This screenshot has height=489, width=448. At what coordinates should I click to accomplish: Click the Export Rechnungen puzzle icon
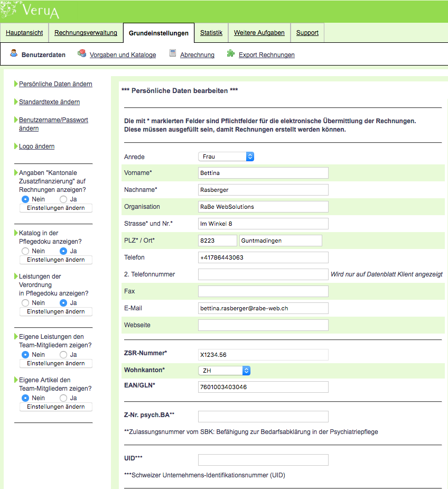231,53
